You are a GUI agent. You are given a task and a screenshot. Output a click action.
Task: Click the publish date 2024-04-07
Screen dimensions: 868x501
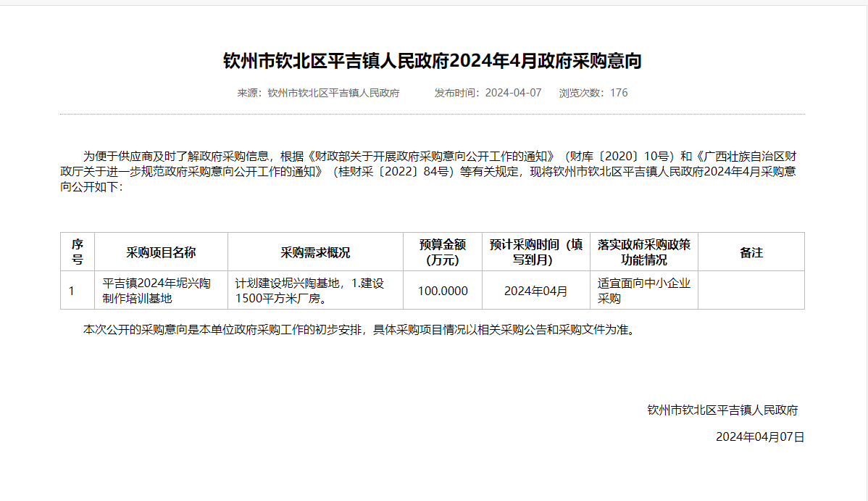click(x=513, y=93)
